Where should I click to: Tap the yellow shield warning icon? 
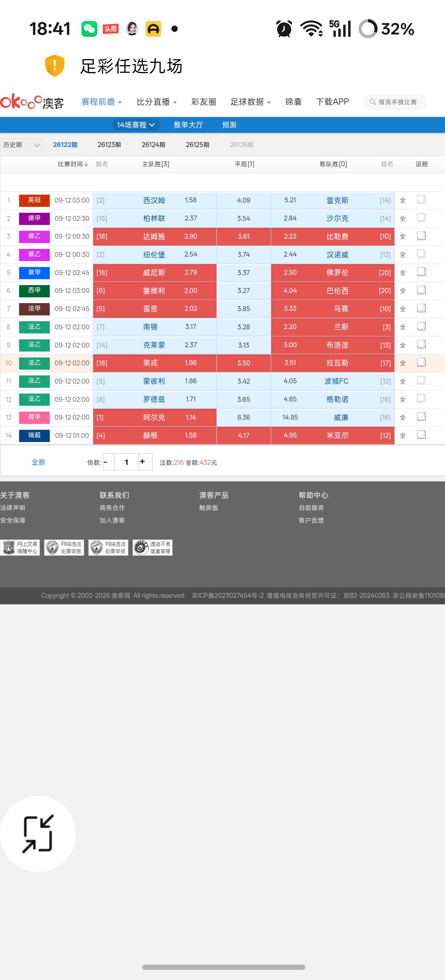[x=55, y=65]
